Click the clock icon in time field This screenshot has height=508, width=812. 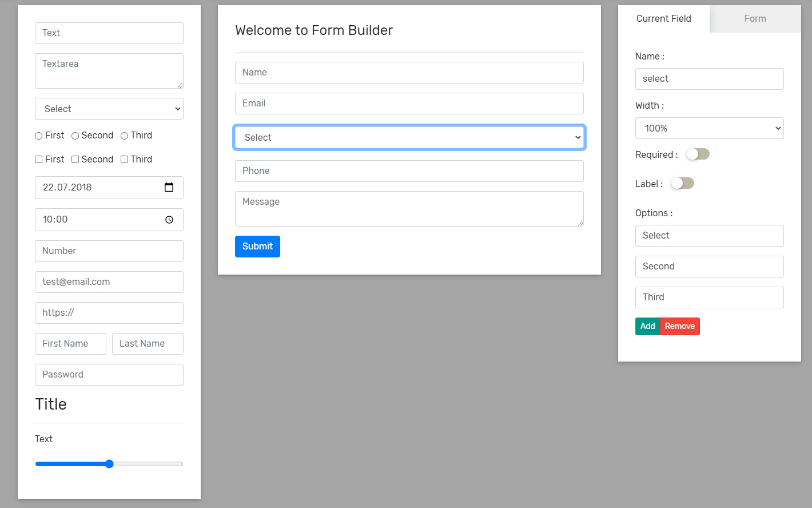[169, 220]
